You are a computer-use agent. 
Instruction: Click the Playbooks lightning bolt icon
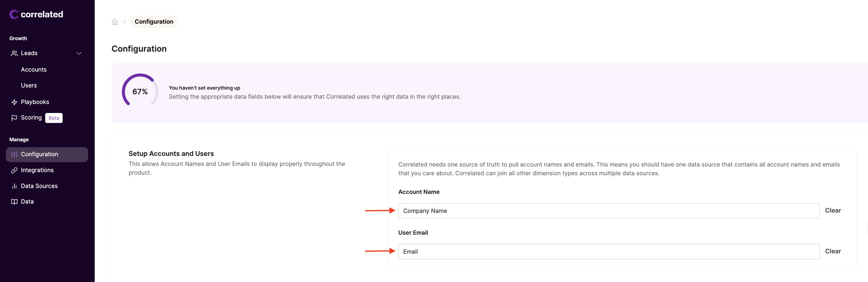(x=14, y=102)
